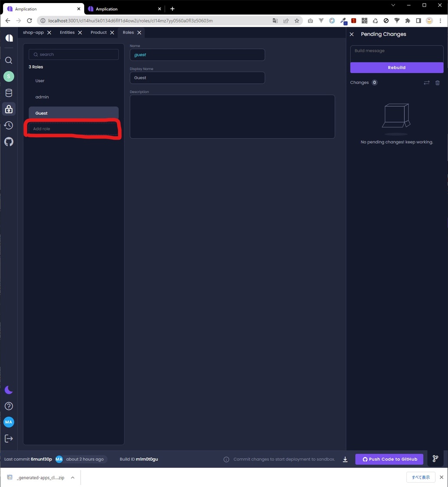Switch to the Entities tab
Screen dimensions: 448x487
[x=67, y=32]
